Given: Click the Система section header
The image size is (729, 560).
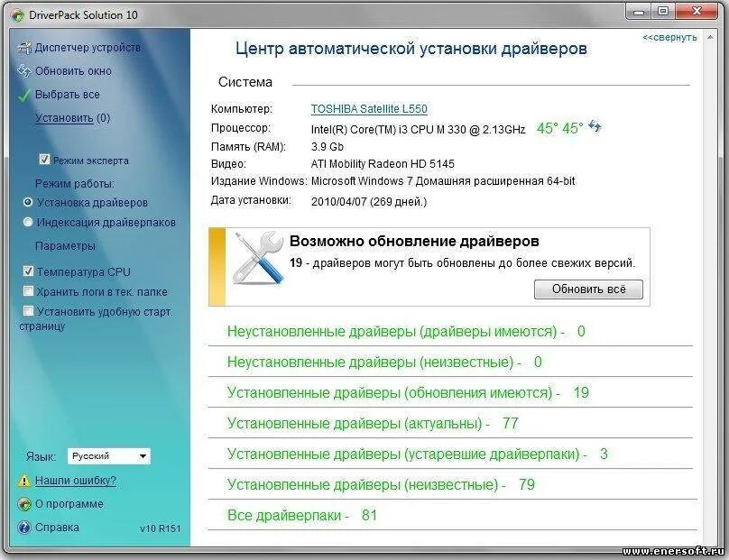Looking at the screenshot, I should pos(245,82).
